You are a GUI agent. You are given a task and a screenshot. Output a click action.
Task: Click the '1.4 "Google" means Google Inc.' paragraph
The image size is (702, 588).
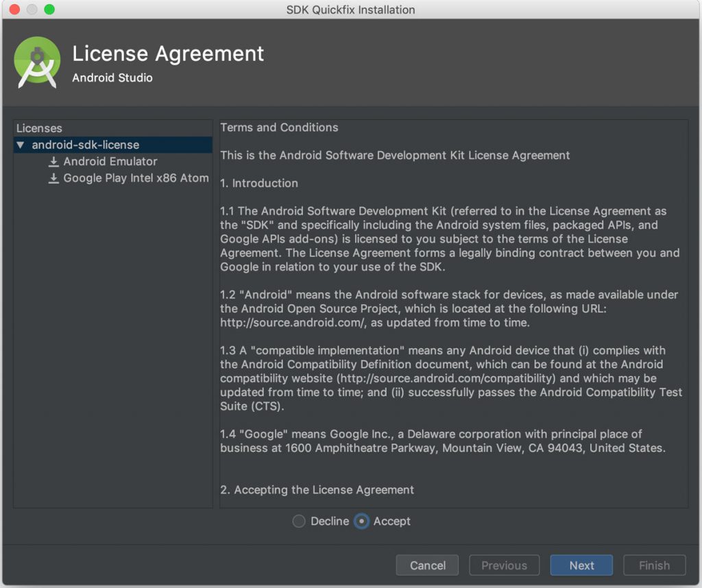(x=443, y=441)
